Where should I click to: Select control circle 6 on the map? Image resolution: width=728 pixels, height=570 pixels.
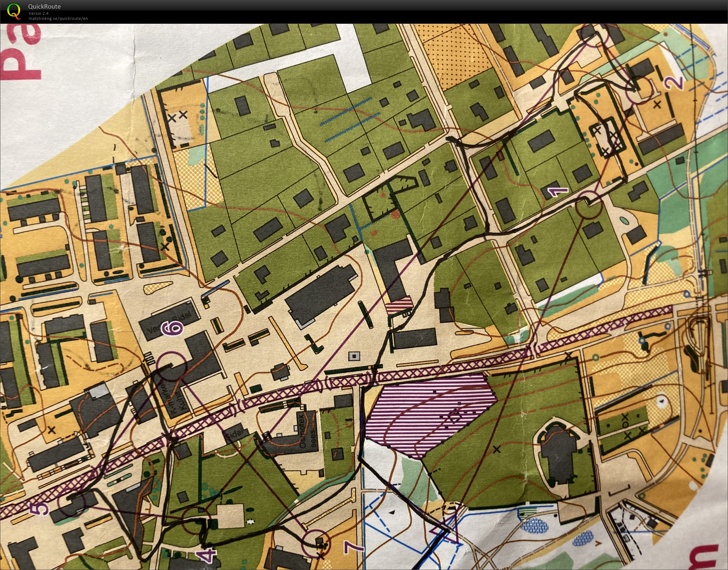(x=172, y=366)
